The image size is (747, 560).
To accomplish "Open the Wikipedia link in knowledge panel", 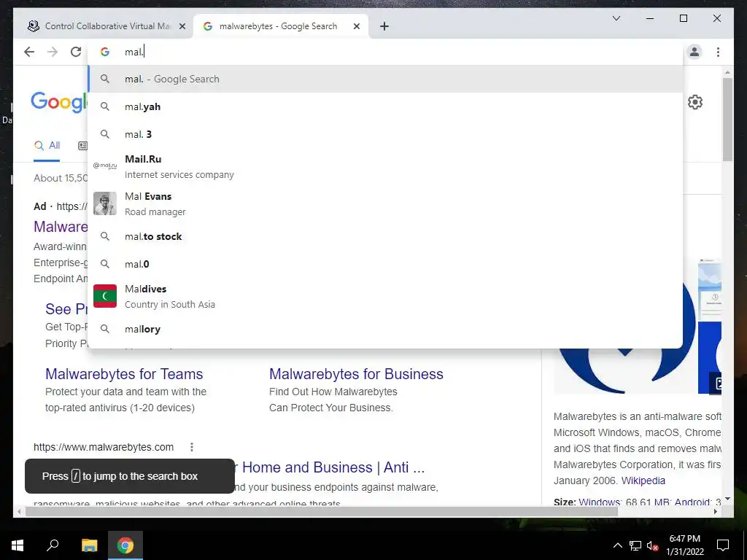I will pos(643,481).
